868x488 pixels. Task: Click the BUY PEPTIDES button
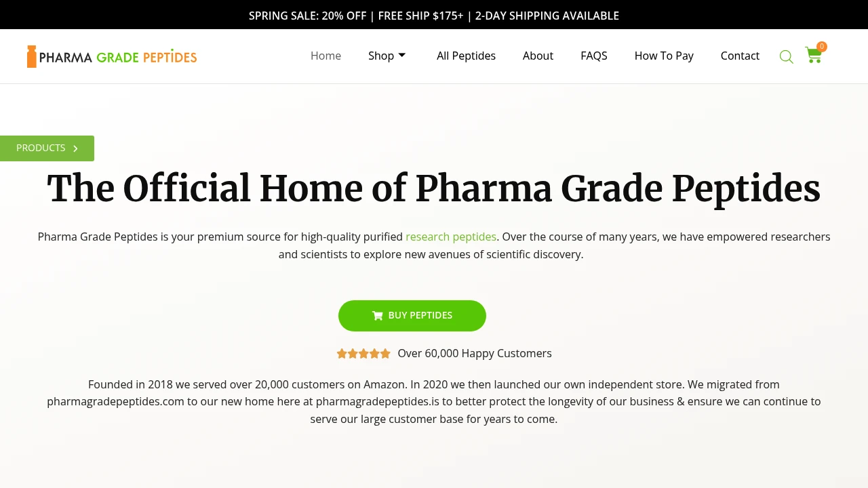[x=412, y=315]
